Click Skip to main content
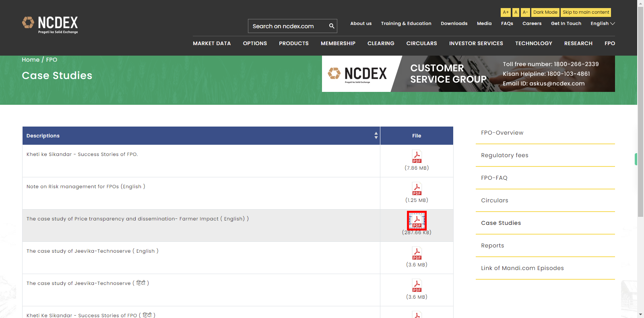 click(586, 12)
